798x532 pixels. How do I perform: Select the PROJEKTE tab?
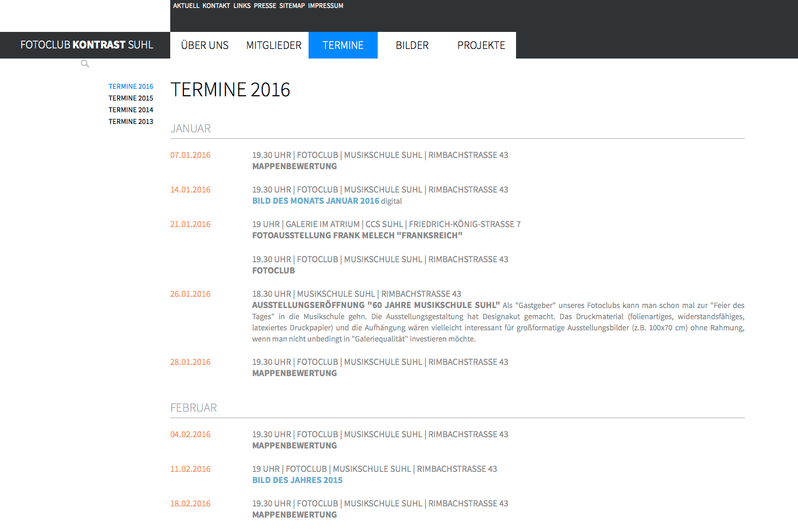481,45
